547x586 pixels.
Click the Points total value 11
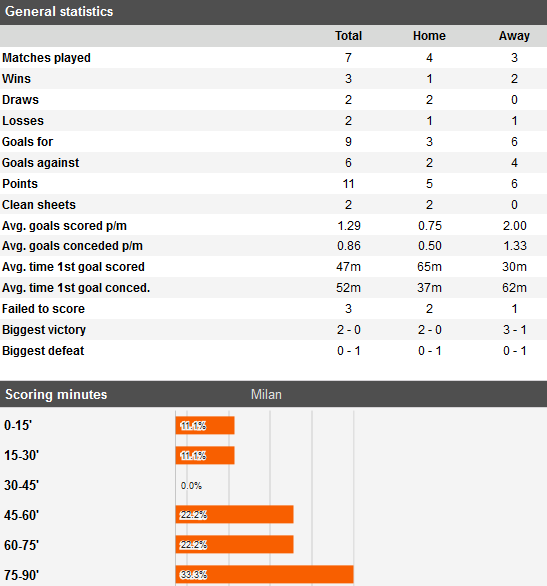pyautogui.click(x=348, y=183)
